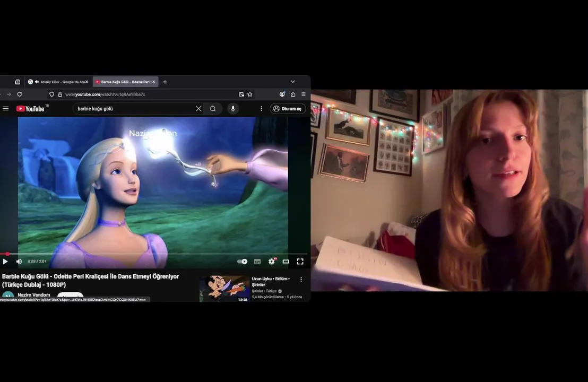Start voice search with microphone
Viewport: 588px width, 382px height.
[233, 109]
